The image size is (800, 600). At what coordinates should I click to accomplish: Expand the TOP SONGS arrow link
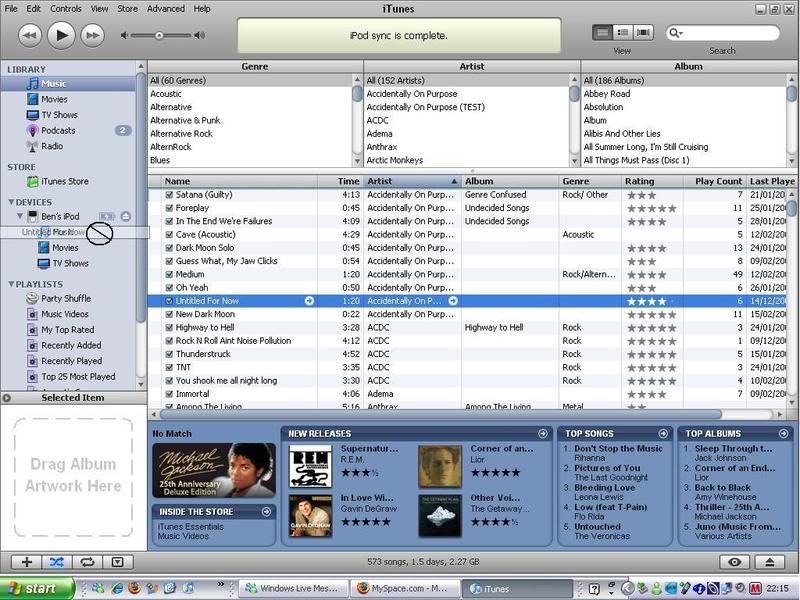(x=663, y=434)
